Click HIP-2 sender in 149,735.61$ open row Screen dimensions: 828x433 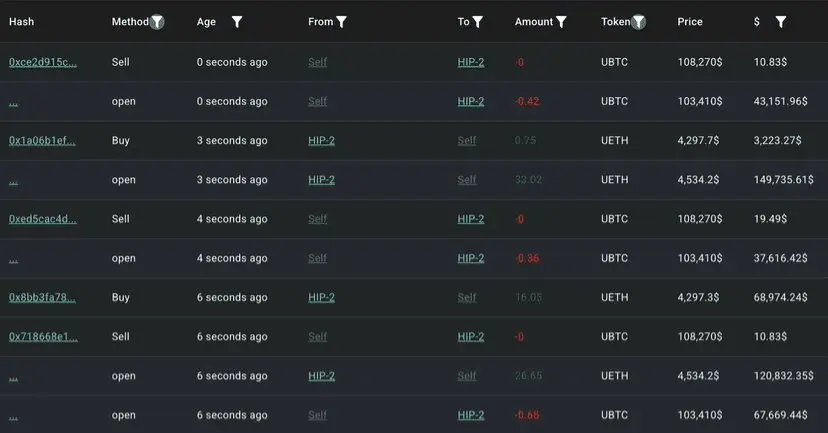click(x=322, y=180)
